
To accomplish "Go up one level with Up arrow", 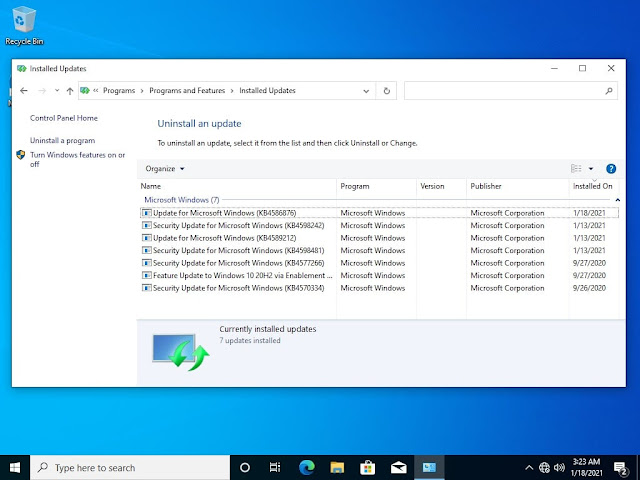I will click(x=70, y=91).
